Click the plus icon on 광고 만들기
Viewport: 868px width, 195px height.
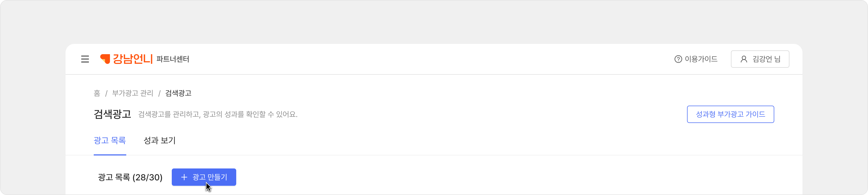tap(184, 177)
